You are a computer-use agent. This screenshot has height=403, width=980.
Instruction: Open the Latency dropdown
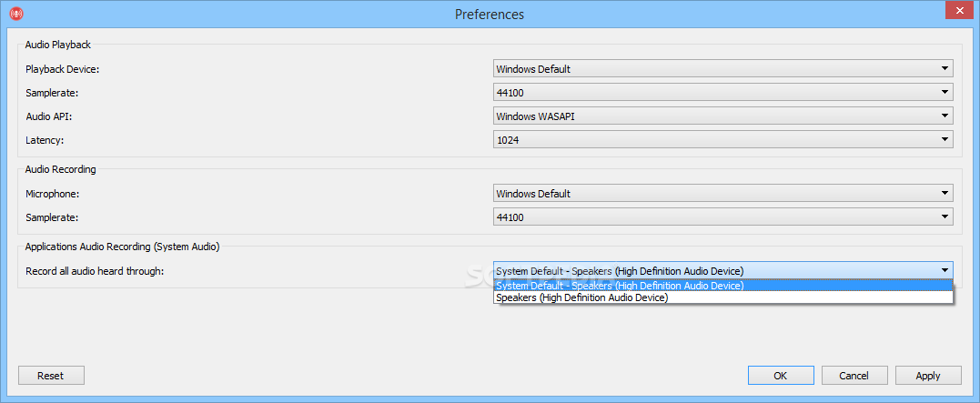coord(723,140)
